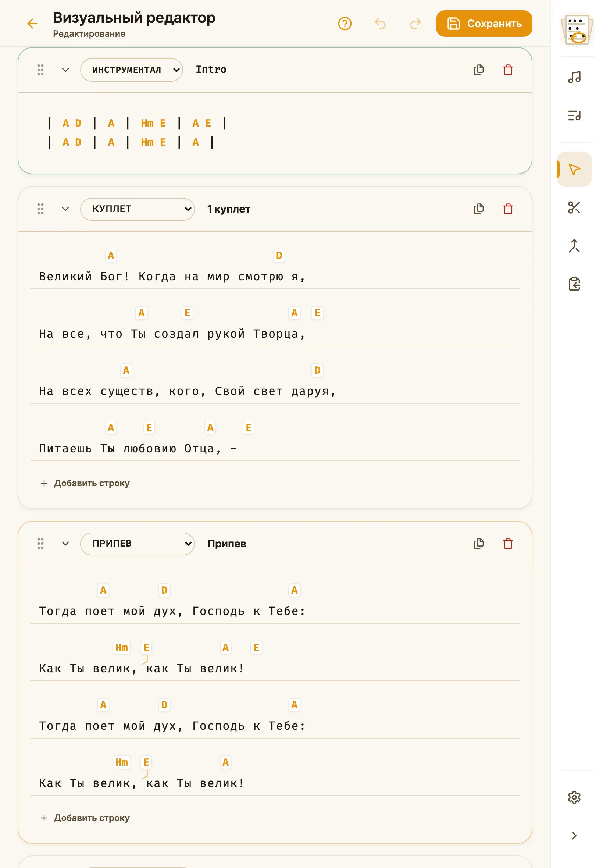
Task: Choose the merge tool in sidebar
Action: pyautogui.click(x=574, y=246)
